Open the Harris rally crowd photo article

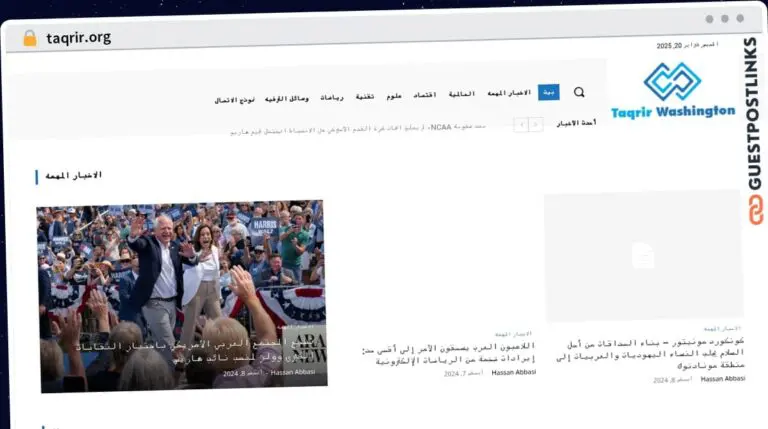182,296
